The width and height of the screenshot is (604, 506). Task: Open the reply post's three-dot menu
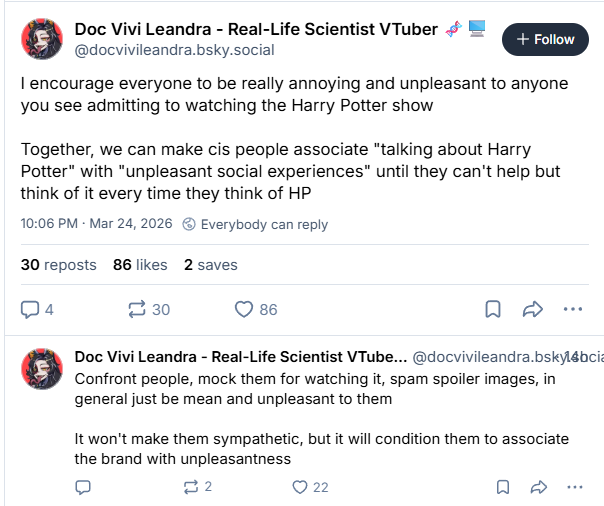point(575,487)
